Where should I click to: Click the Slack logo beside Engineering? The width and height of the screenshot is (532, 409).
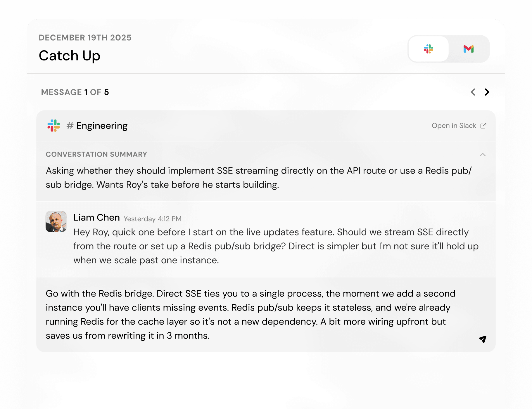(x=53, y=126)
